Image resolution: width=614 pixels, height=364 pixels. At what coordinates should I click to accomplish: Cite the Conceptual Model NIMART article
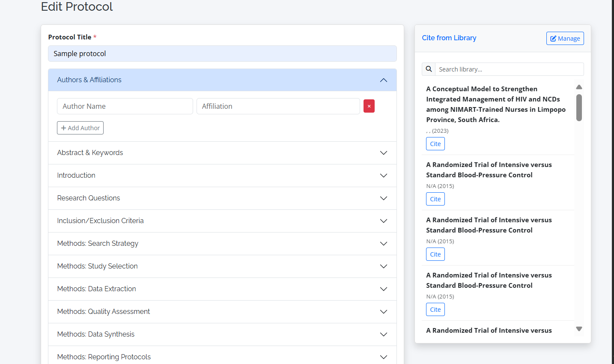435,144
